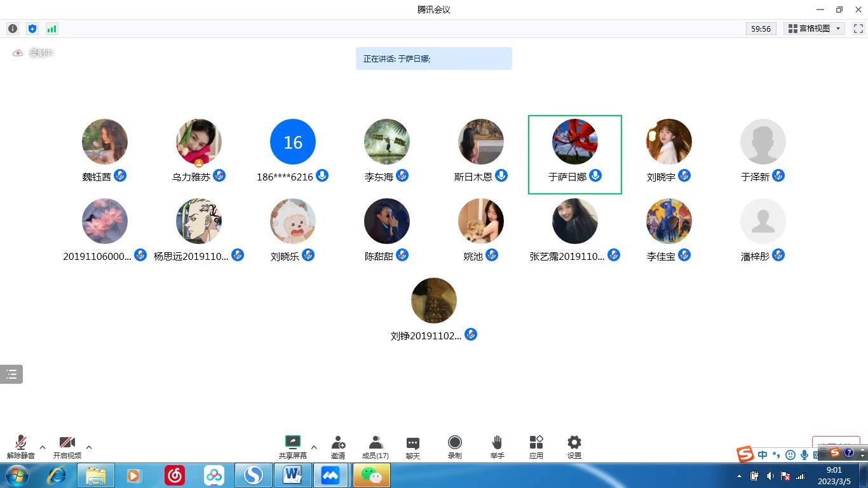Open WeChat from the Windows taskbar

point(372,475)
